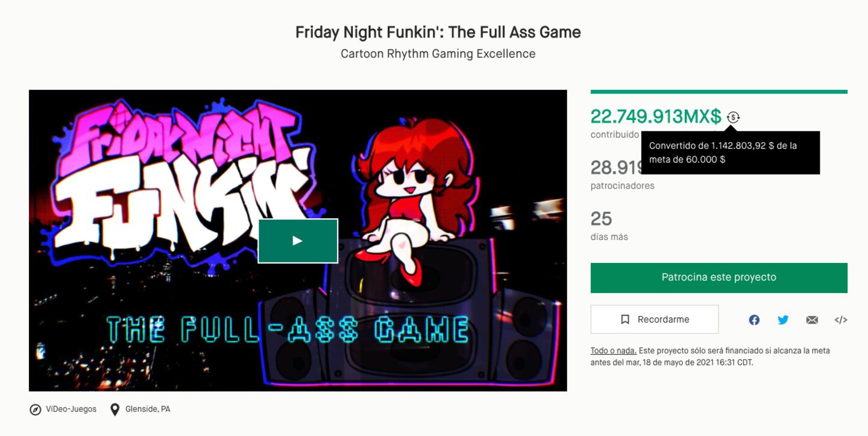Click the green funding progress bar
The width and height of the screenshot is (868, 436).
tap(719, 92)
